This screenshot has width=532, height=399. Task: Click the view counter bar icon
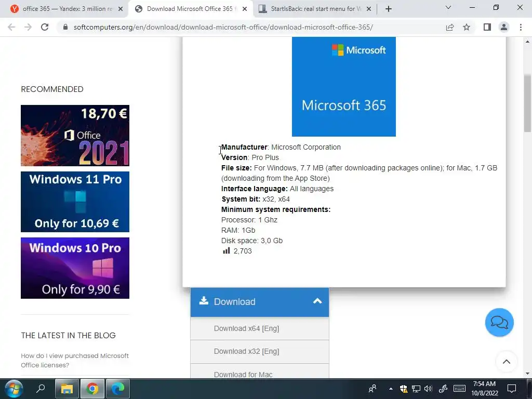tap(227, 251)
